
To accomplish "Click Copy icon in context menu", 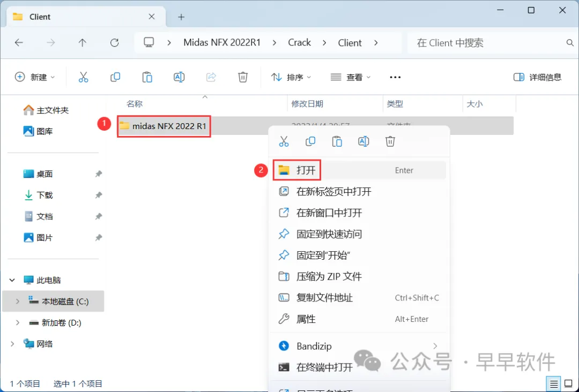I will click(x=310, y=141).
